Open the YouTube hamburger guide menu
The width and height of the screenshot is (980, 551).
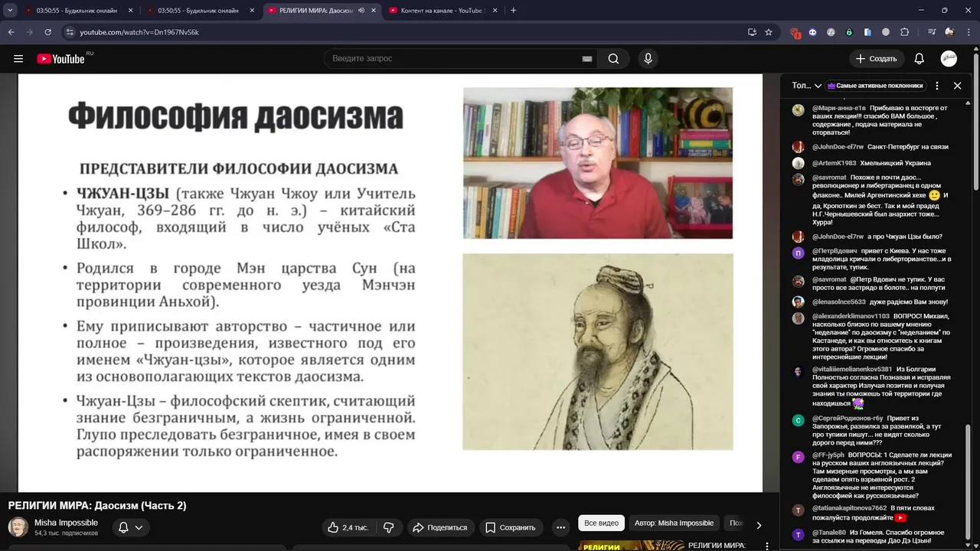[x=18, y=59]
